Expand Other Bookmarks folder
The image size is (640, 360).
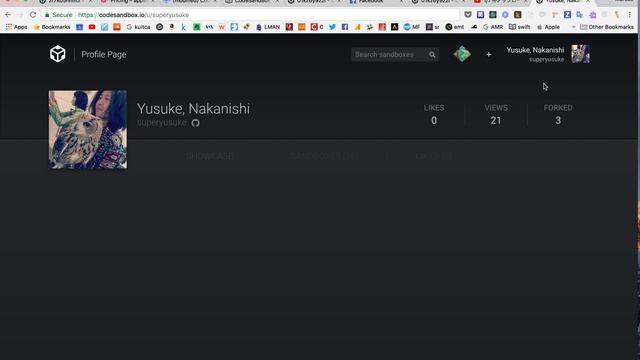[607, 27]
